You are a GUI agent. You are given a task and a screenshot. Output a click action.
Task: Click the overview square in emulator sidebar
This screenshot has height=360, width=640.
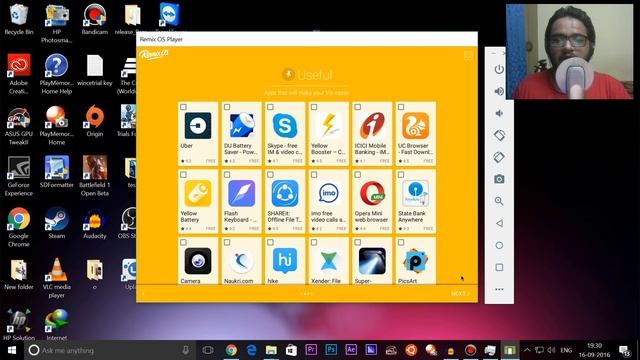tap(499, 267)
